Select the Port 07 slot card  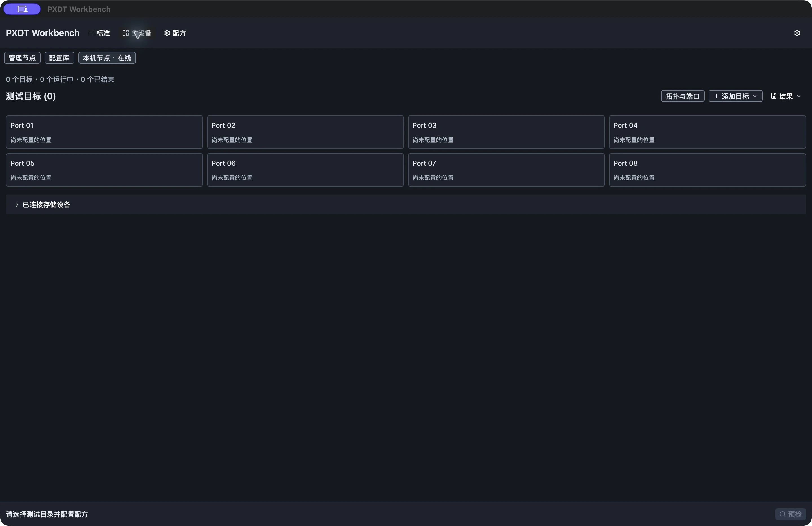506,170
